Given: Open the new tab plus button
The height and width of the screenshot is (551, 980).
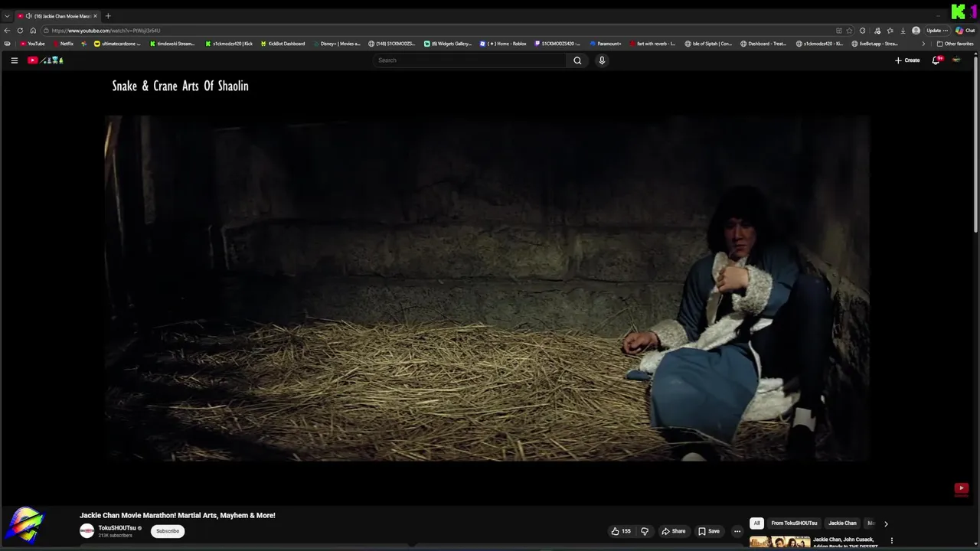Looking at the screenshot, I should [108, 16].
